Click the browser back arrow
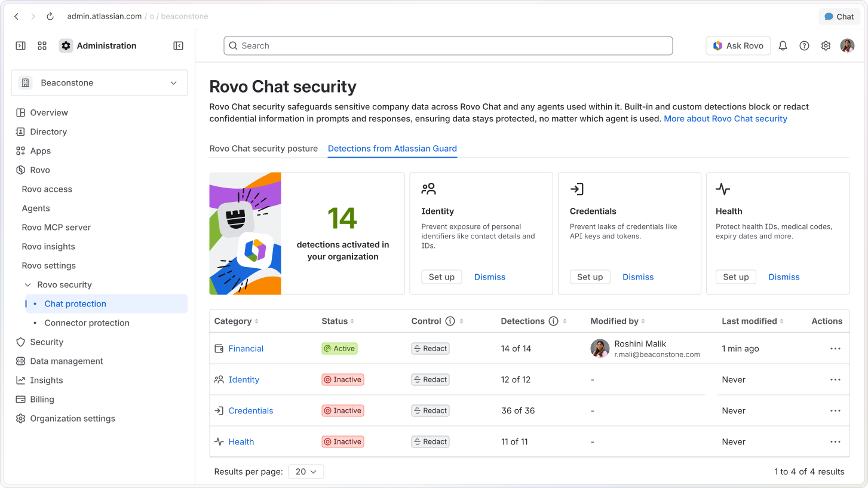 point(16,17)
